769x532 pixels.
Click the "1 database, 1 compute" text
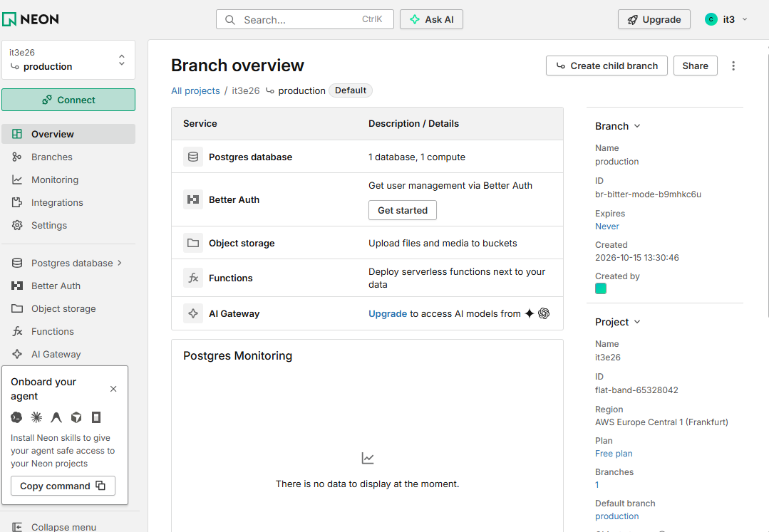point(416,157)
